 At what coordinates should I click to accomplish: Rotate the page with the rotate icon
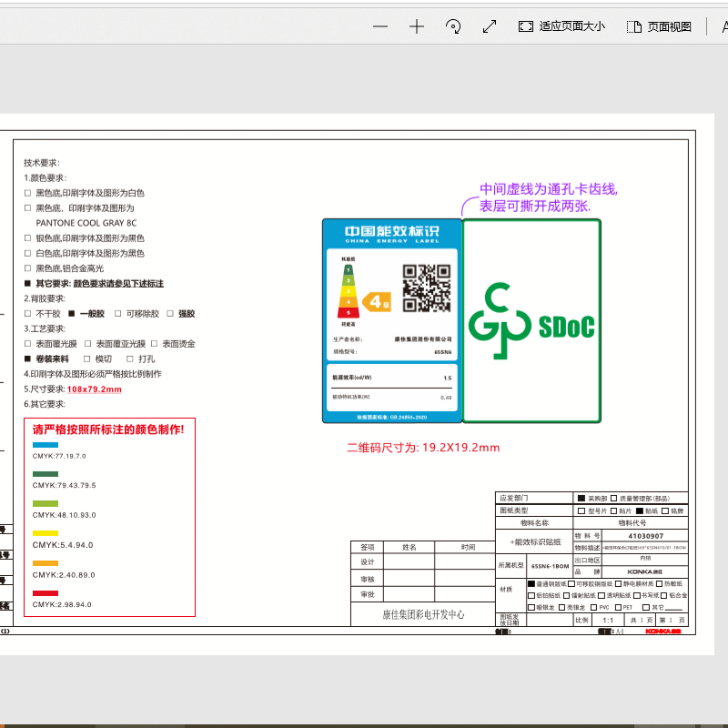[x=453, y=26]
